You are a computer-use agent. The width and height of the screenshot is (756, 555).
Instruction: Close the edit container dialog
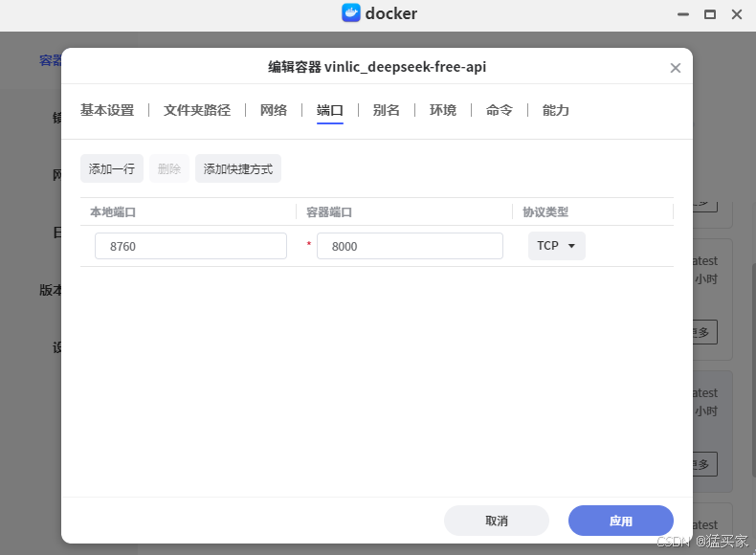675,68
